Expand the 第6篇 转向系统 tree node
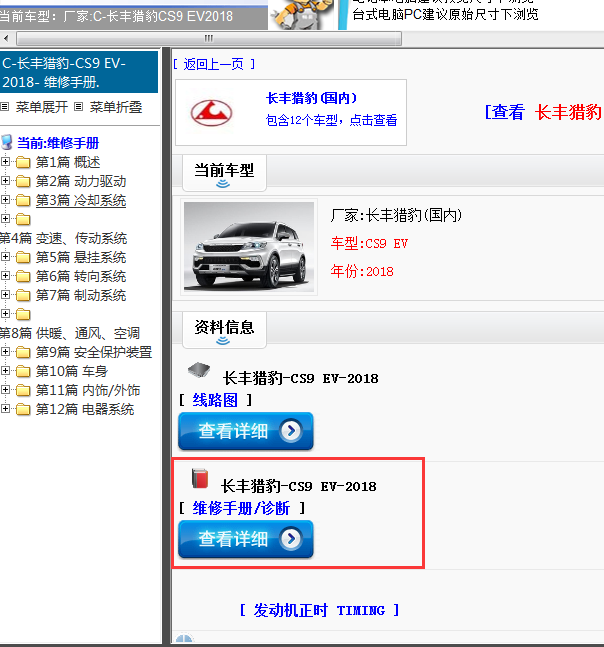This screenshot has width=604, height=647. click(5, 276)
